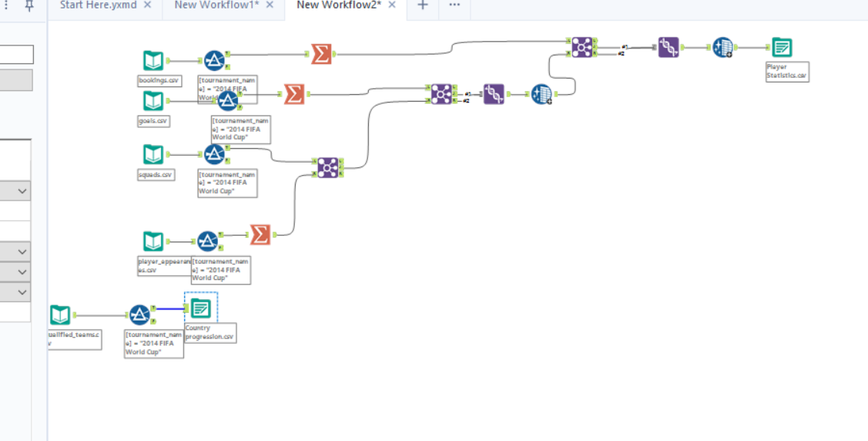This screenshot has height=441, width=868.
Task: Add a new workflow tab with plus
Action: click(x=422, y=5)
